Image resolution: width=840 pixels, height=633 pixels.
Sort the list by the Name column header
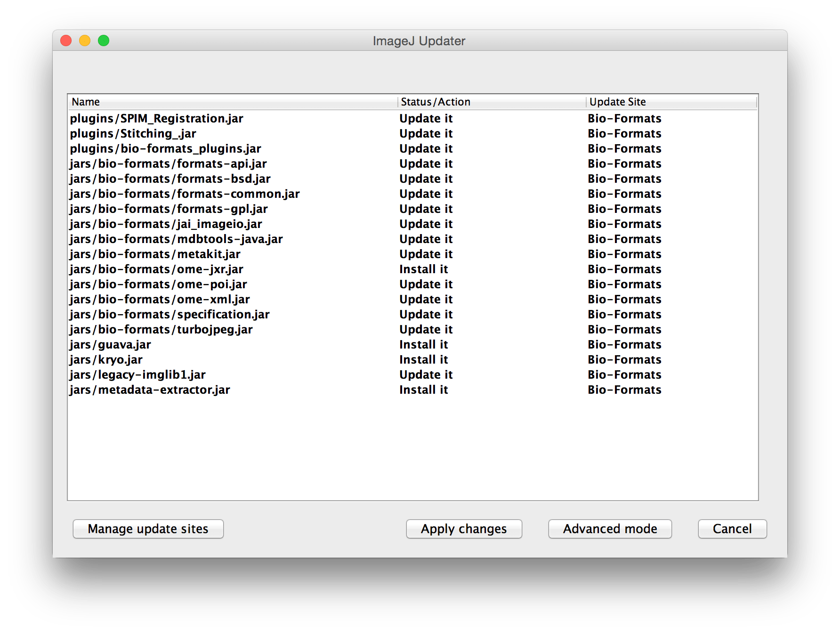pyautogui.click(x=86, y=102)
